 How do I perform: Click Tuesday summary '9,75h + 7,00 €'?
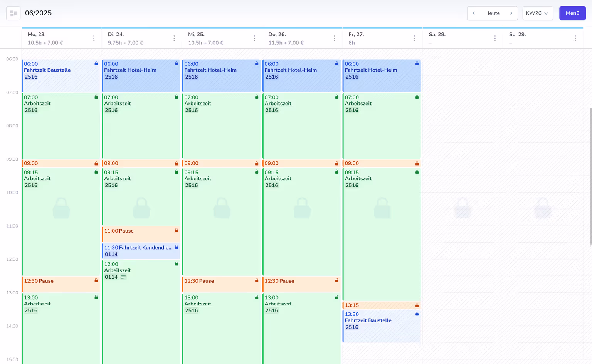(125, 43)
